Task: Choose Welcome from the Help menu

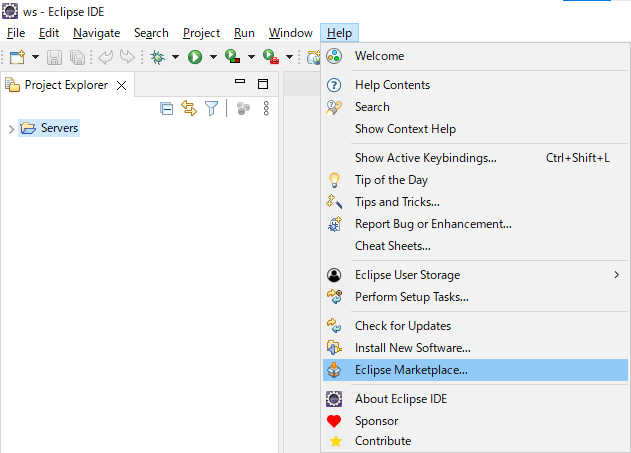Action: pyautogui.click(x=475, y=56)
